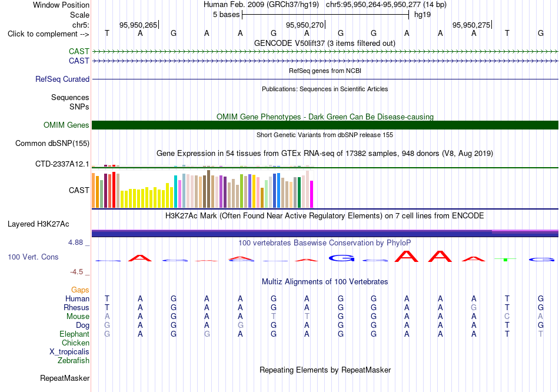Screen dimensions: 559x392
Task: Click the Common dbSNP(155) label
Action: (52, 144)
